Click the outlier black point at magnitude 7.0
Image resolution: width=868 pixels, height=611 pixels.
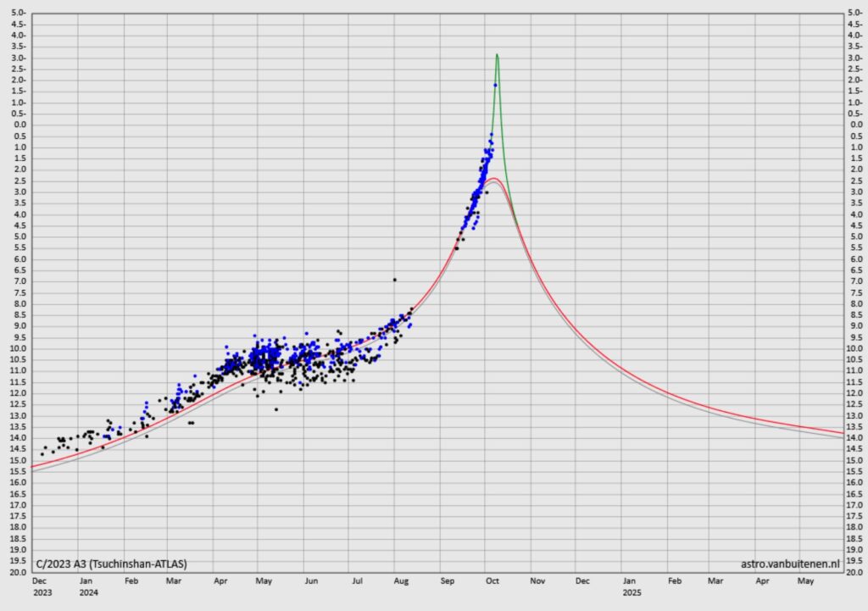[x=395, y=280]
